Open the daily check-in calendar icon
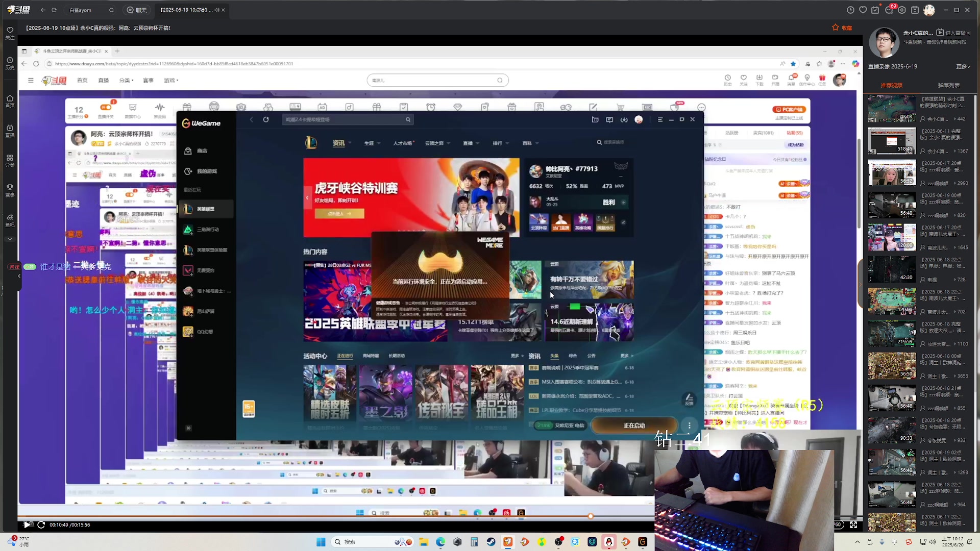This screenshot has height=551, width=980. coord(875,10)
